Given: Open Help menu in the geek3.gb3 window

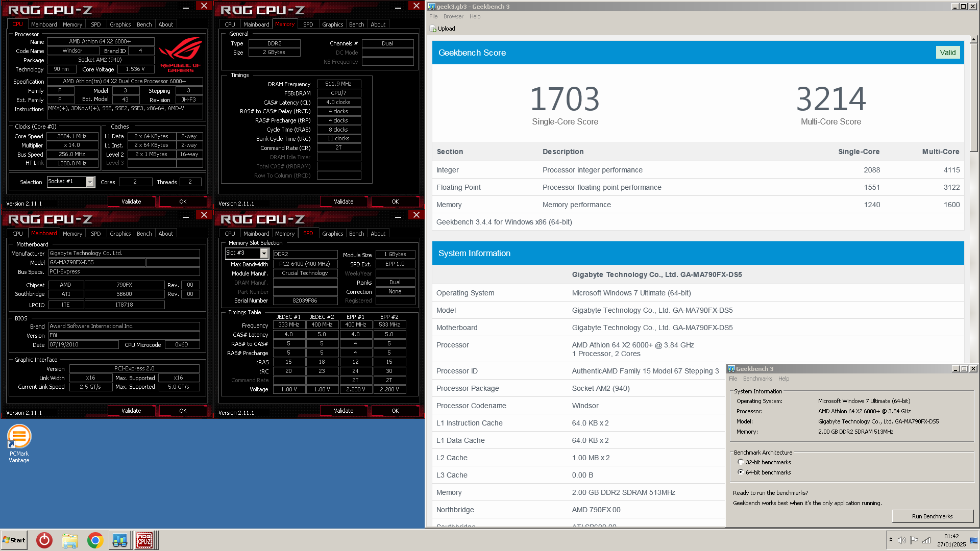Looking at the screenshot, I should tap(475, 16).
